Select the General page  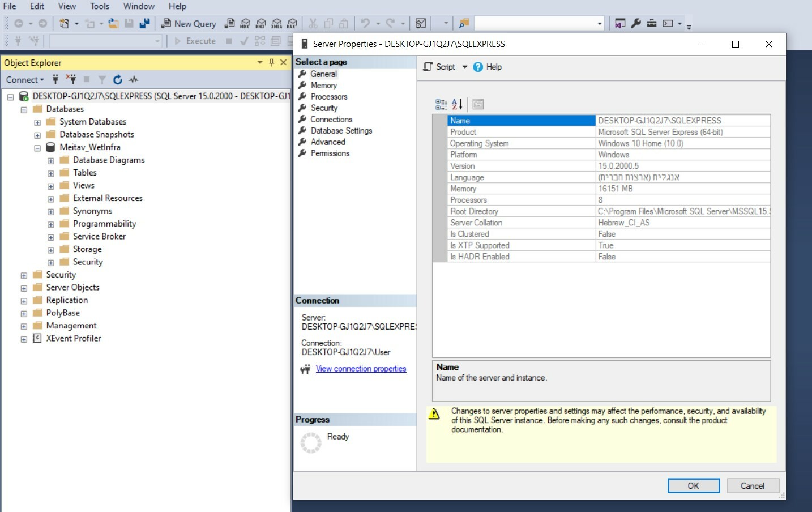[323, 74]
